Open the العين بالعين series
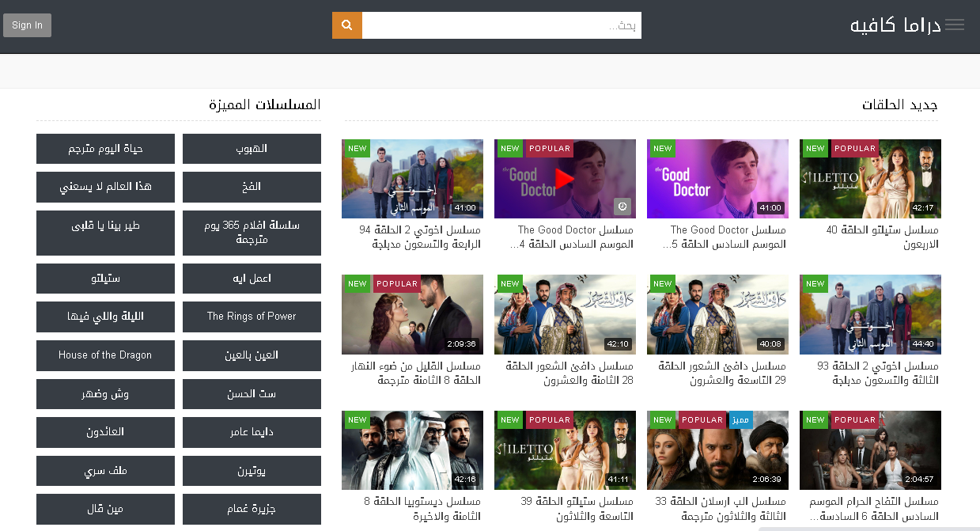Image resolution: width=980 pixels, height=531 pixels. tap(252, 355)
